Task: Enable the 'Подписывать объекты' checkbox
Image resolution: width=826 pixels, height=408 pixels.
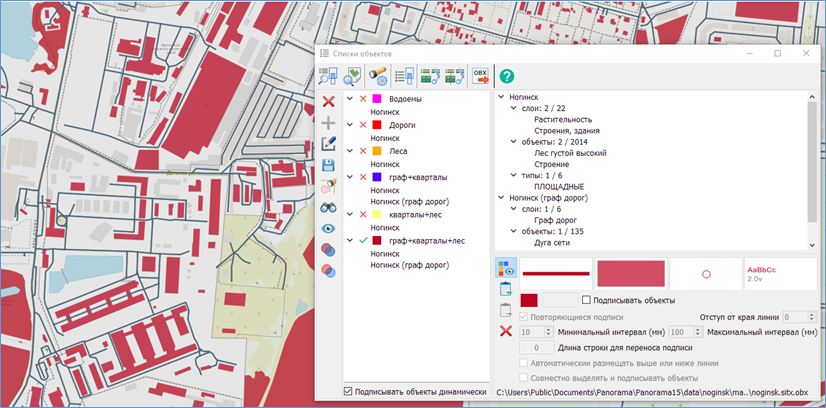Action: pyautogui.click(x=586, y=300)
